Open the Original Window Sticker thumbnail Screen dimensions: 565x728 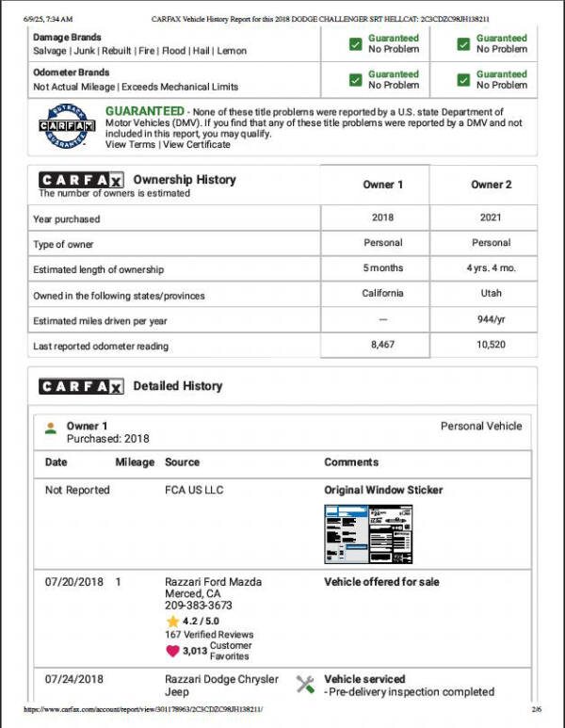368,534
